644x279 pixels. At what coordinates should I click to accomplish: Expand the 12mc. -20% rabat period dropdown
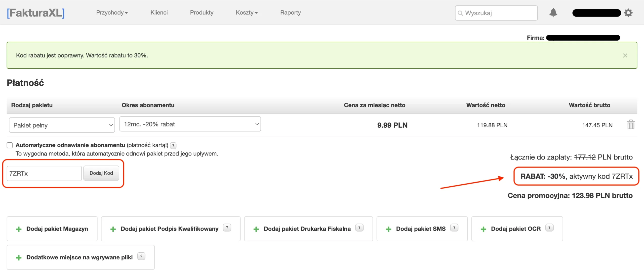click(x=190, y=124)
